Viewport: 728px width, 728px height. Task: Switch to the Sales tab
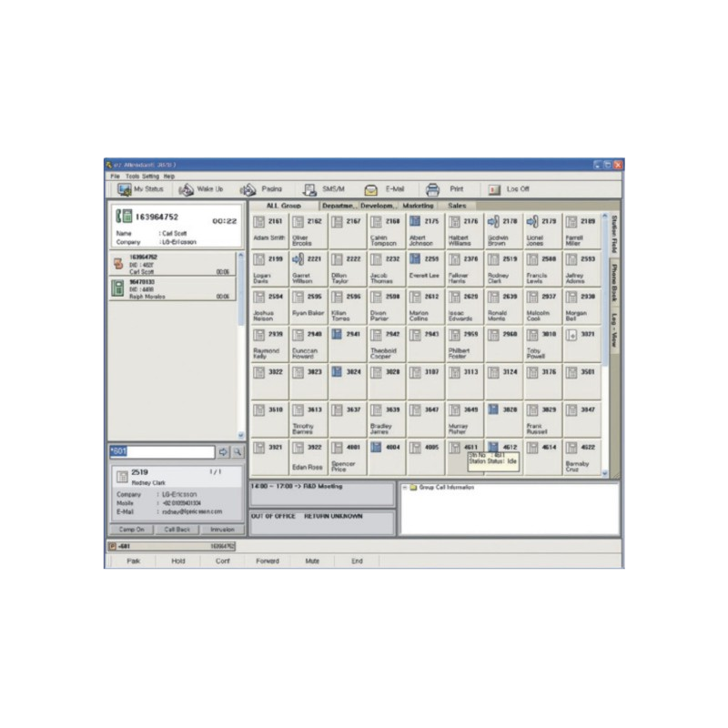[x=457, y=206]
